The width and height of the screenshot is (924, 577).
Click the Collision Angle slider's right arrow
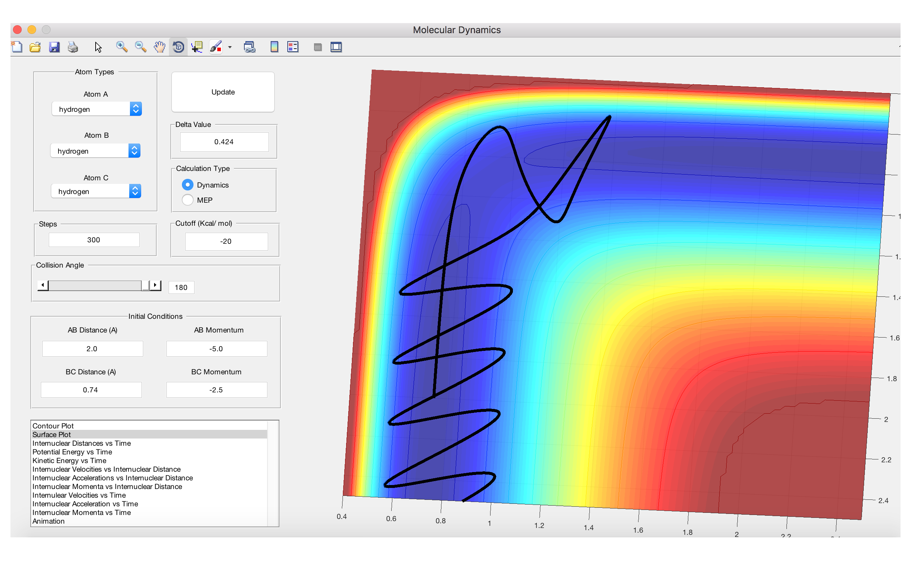(155, 285)
